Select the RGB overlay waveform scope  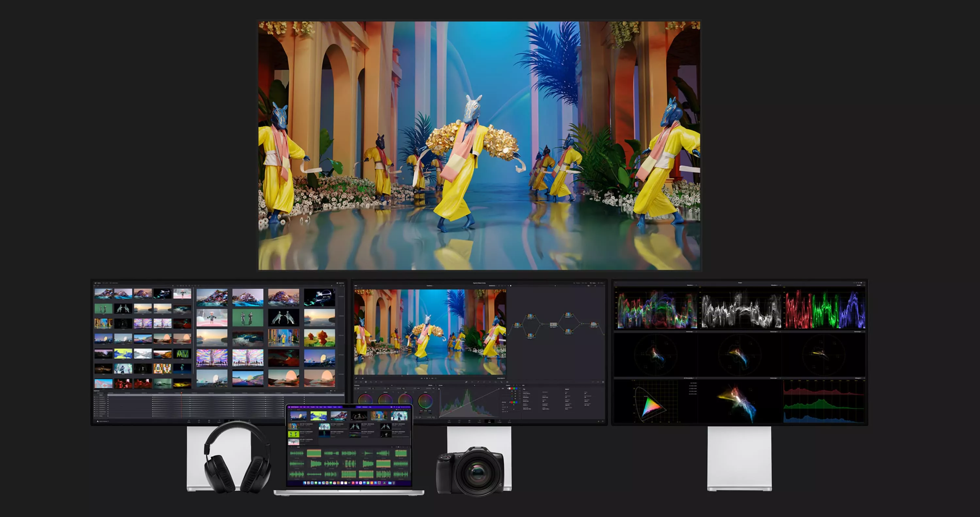coord(657,309)
